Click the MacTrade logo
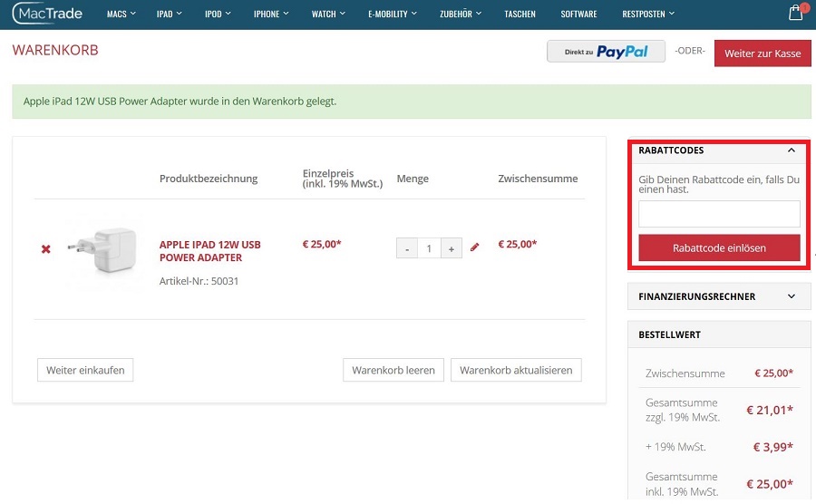The height and width of the screenshot is (504, 816). (x=48, y=13)
